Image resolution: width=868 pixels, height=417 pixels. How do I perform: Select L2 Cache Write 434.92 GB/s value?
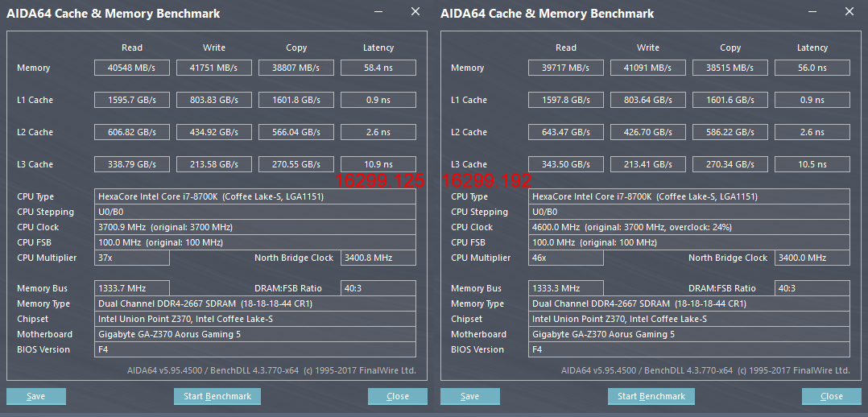click(213, 132)
